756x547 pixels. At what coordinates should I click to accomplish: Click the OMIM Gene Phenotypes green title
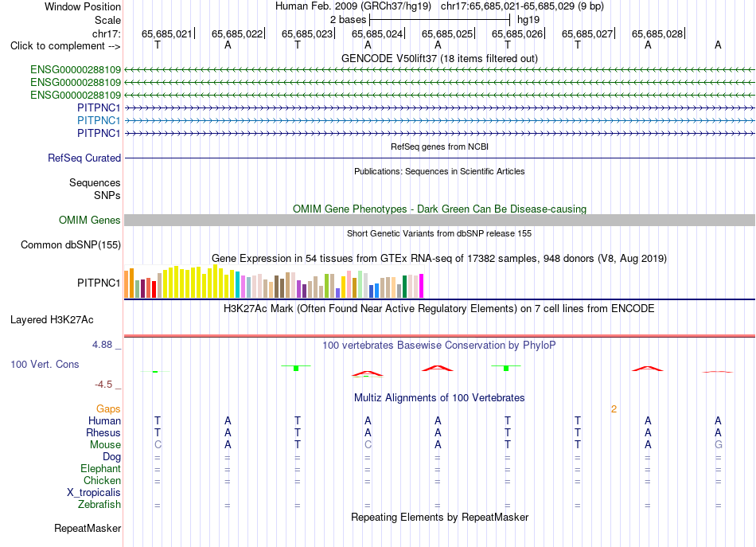click(x=439, y=209)
